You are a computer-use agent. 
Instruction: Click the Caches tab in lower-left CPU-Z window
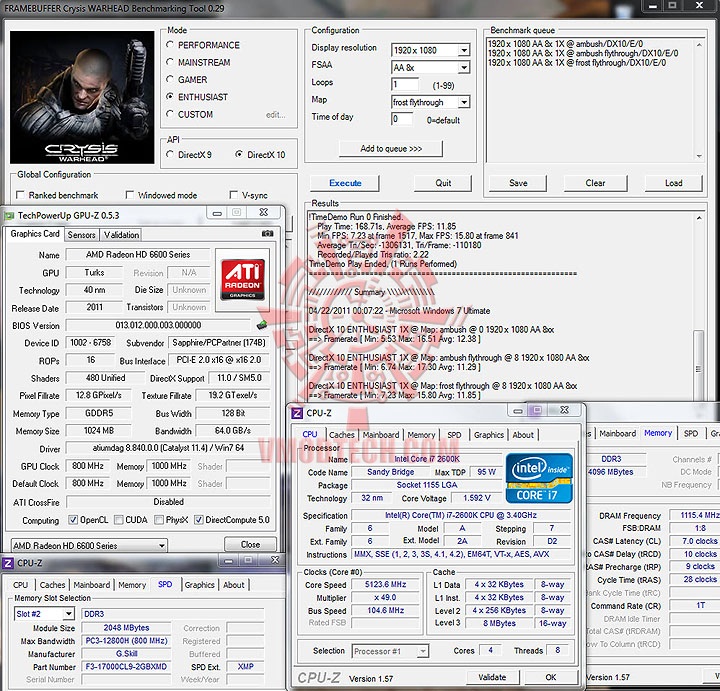52,585
